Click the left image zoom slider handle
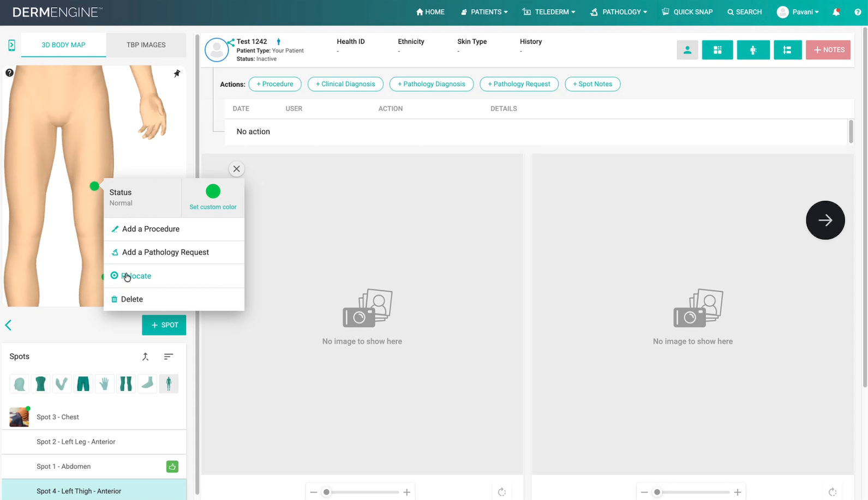868x500 pixels. coord(326,492)
